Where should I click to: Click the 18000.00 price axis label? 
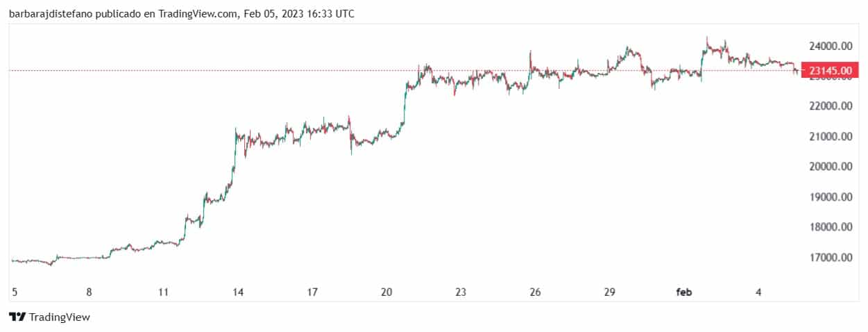click(831, 227)
